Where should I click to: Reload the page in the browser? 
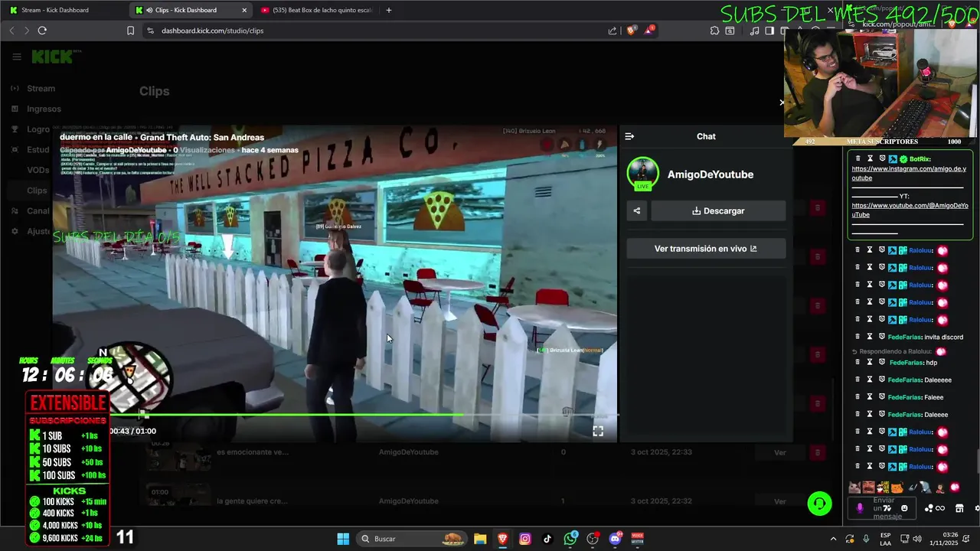(x=42, y=31)
